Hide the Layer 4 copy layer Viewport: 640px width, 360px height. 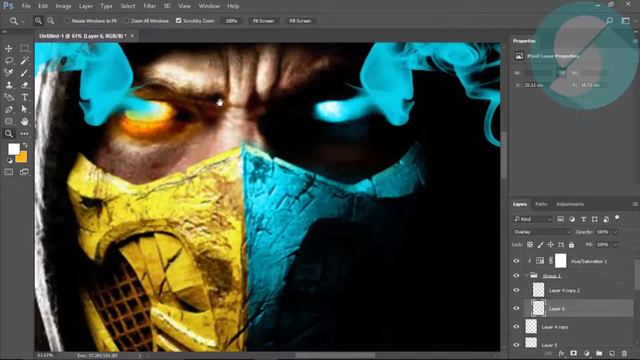click(516, 327)
